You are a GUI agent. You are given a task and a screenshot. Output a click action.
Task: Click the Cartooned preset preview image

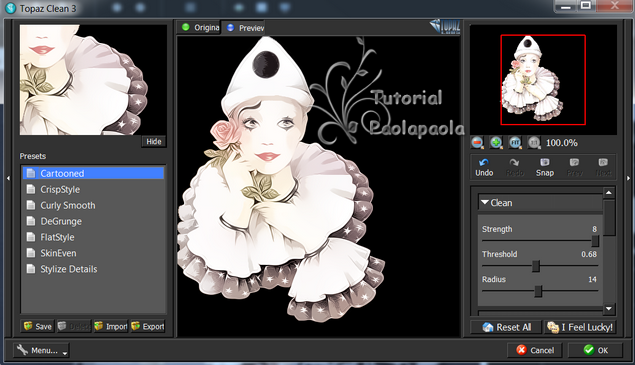(x=93, y=80)
